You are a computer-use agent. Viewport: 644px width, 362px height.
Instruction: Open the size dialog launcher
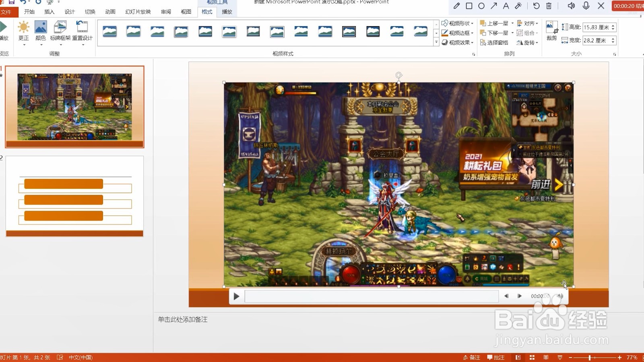pos(615,54)
